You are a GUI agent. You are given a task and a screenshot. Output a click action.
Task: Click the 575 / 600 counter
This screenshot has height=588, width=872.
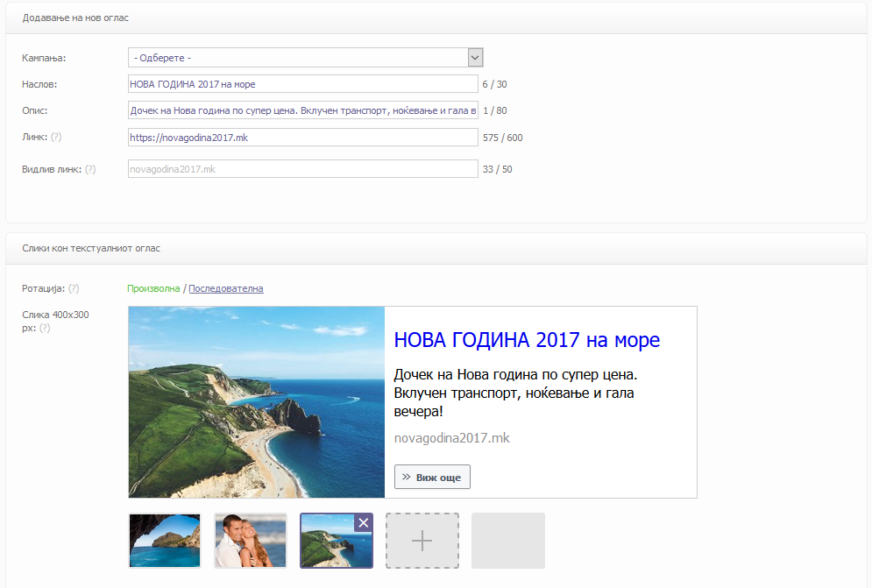503,138
